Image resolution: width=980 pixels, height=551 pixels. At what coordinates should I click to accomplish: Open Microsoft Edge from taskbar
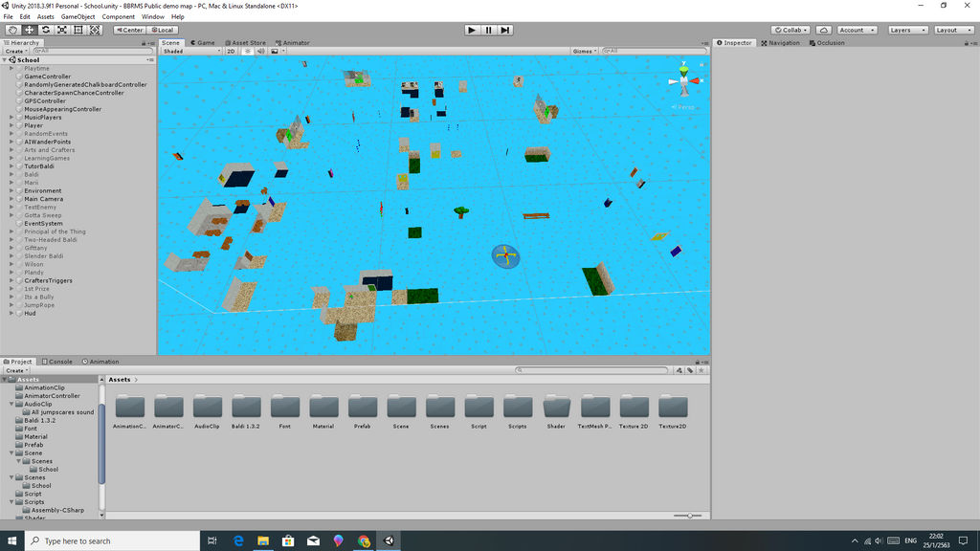click(x=238, y=541)
